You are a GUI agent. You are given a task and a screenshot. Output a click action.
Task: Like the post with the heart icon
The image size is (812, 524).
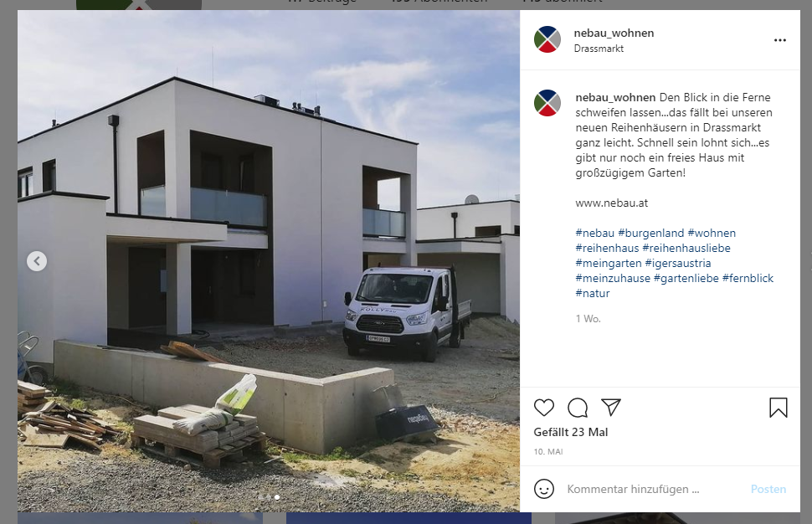pos(544,408)
